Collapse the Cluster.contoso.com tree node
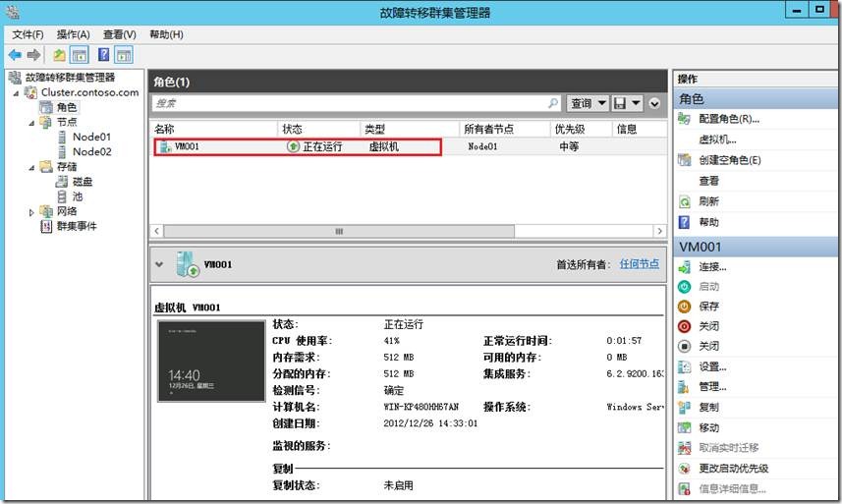 tap(16, 93)
